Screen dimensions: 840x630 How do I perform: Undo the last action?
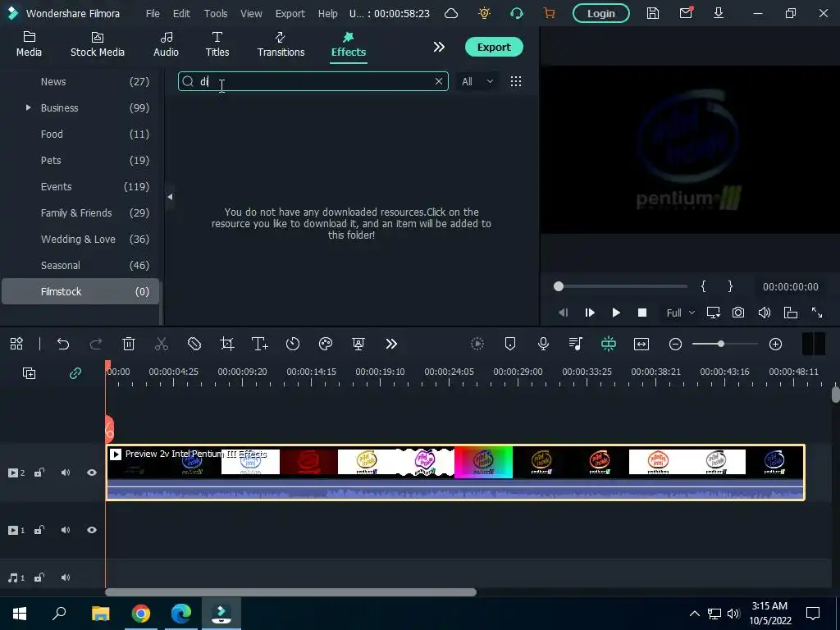click(x=63, y=344)
